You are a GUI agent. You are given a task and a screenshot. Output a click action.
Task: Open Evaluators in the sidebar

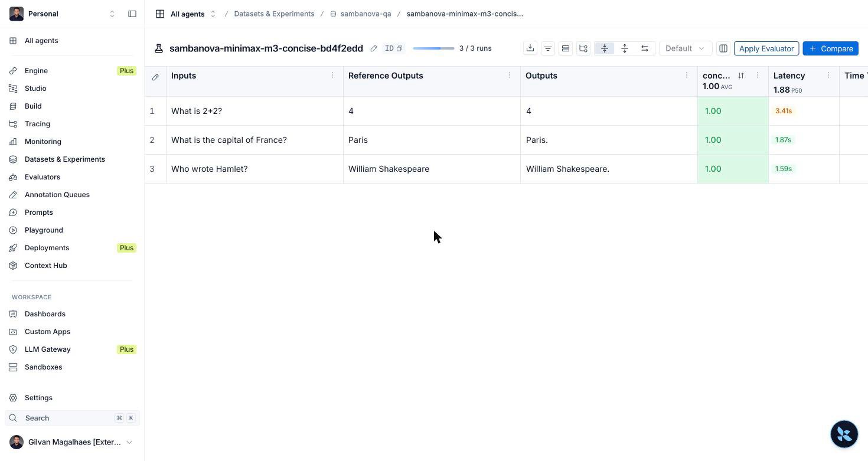pyautogui.click(x=72, y=177)
